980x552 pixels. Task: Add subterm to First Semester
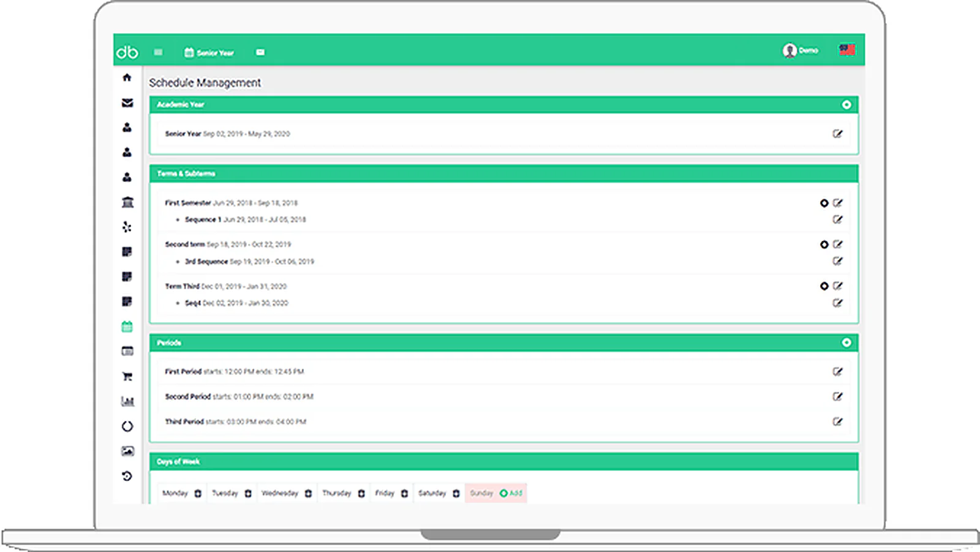(x=824, y=203)
